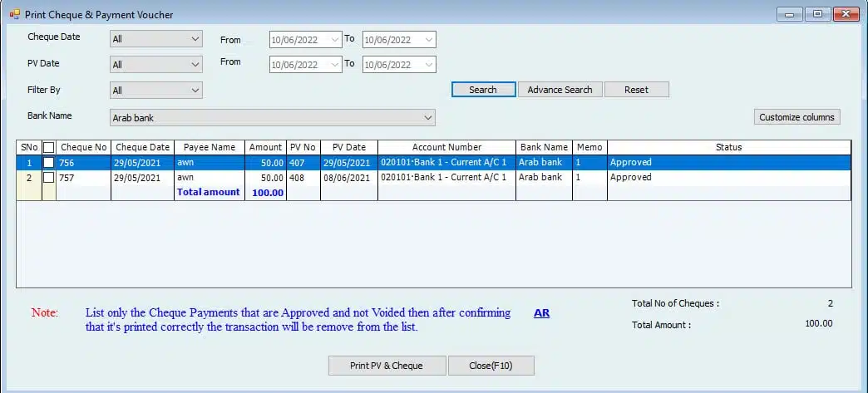The image size is (868, 393).
Task: Open the Cheque Date filter dropdown
Action: 156,39
